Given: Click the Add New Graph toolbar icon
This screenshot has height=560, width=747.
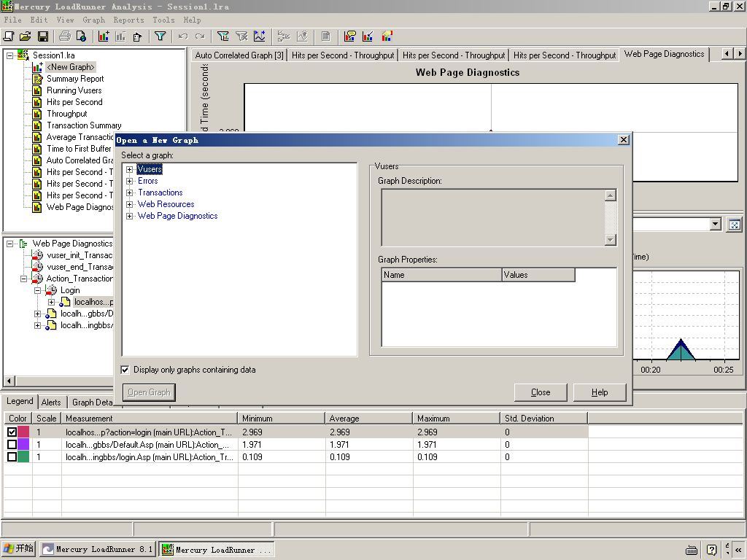Looking at the screenshot, I should click(x=104, y=36).
